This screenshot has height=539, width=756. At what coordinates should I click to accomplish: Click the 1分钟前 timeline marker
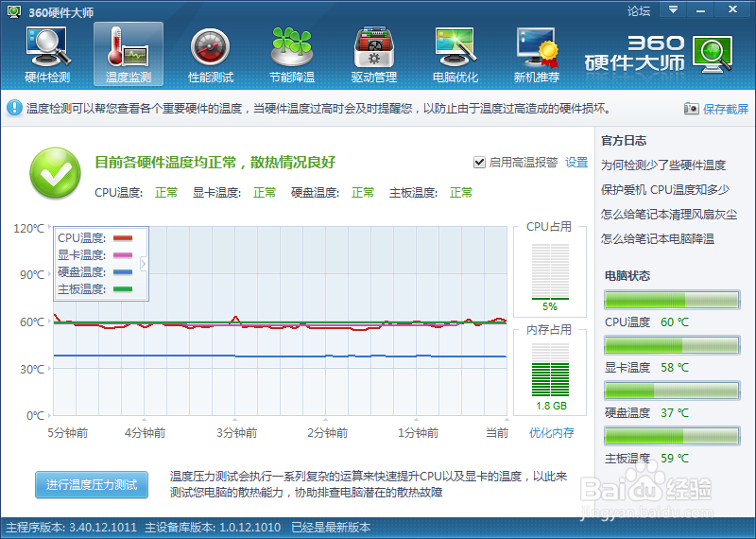click(x=418, y=432)
